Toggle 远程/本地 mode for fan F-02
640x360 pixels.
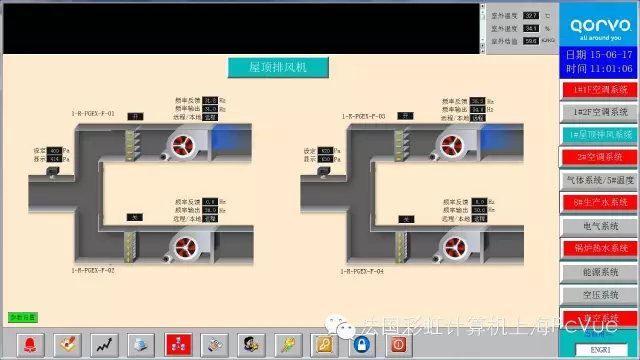click(x=210, y=219)
